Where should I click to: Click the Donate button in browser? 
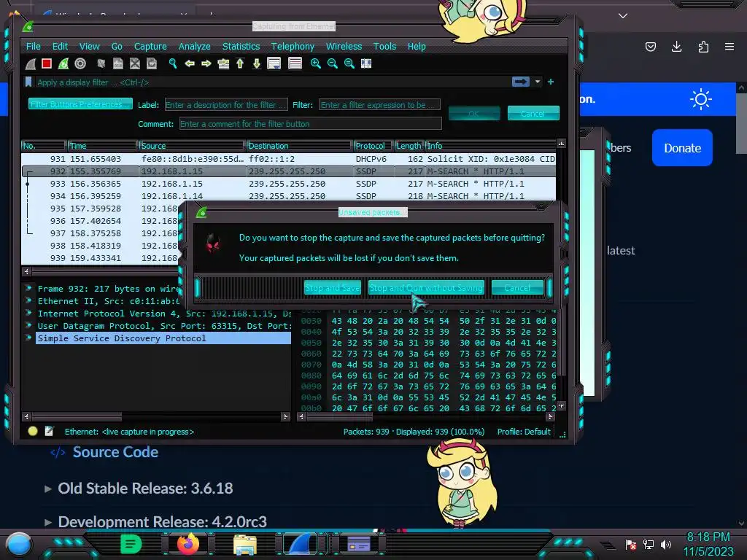point(682,148)
